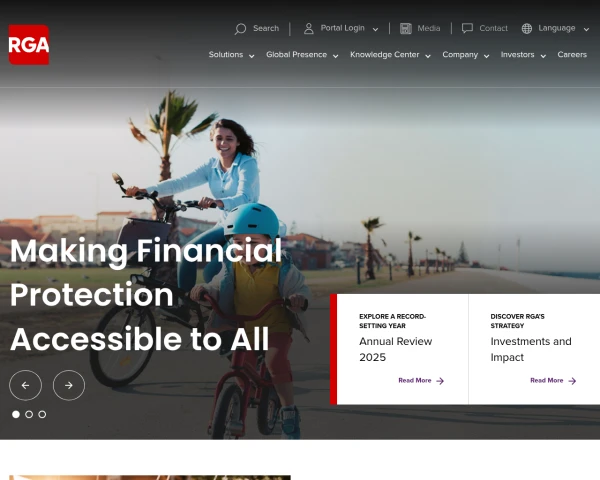Screen dimensions: 600x480
Task: Expand the Language dropdown chevron
Action: pos(586,29)
